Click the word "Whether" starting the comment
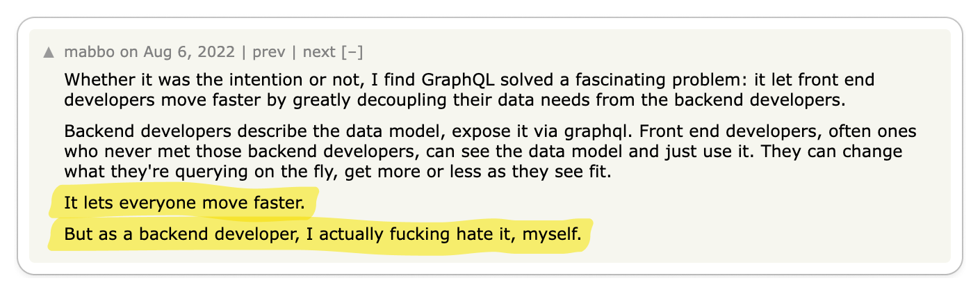This screenshot has width=980, height=292. click(94, 79)
